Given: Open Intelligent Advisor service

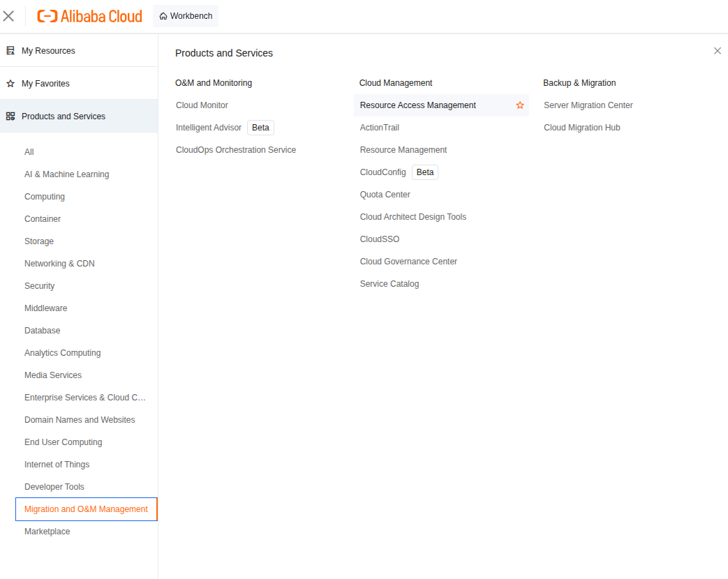Looking at the screenshot, I should pyautogui.click(x=209, y=128).
